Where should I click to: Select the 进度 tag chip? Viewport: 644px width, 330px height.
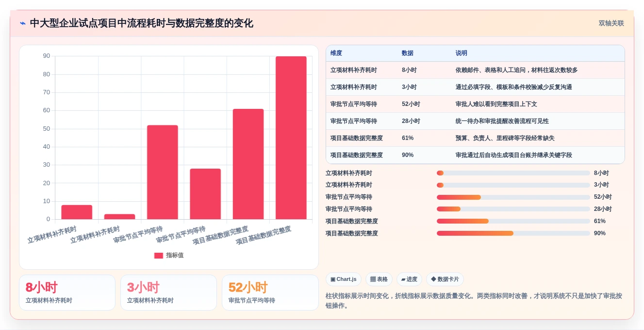pyautogui.click(x=409, y=279)
